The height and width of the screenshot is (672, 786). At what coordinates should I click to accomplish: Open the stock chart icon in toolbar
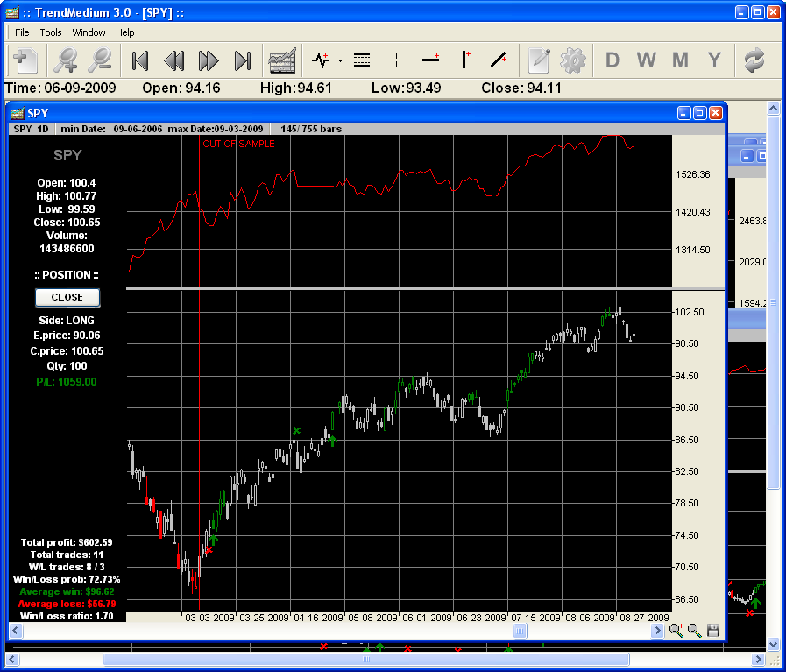pos(281,60)
